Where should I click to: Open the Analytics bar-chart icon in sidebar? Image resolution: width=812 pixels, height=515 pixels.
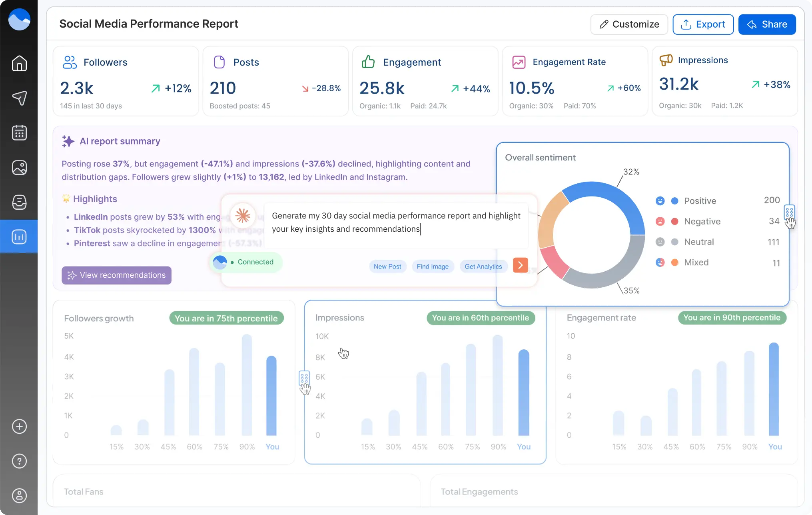19,236
